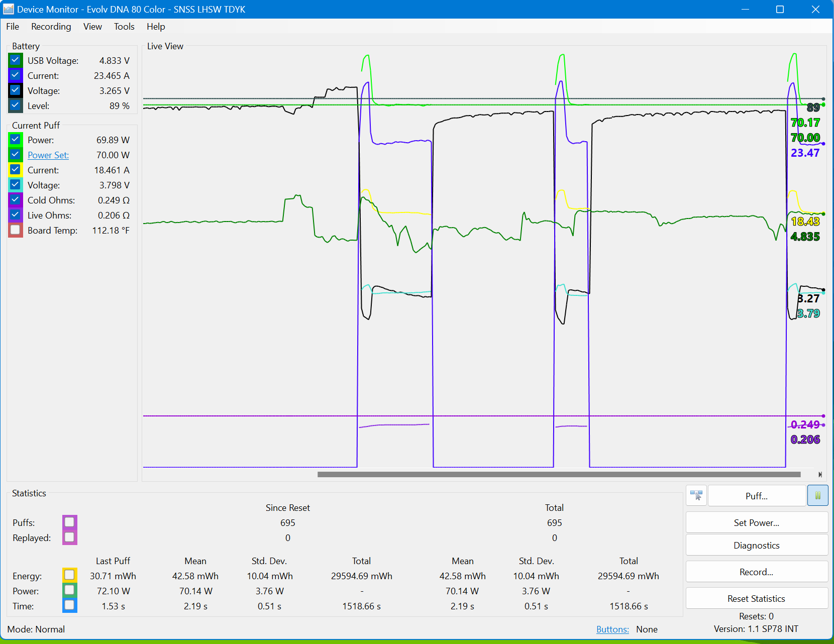Click the Device Monitor app icon in title bar
This screenshot has width=834, height=644.
(9, 9)
